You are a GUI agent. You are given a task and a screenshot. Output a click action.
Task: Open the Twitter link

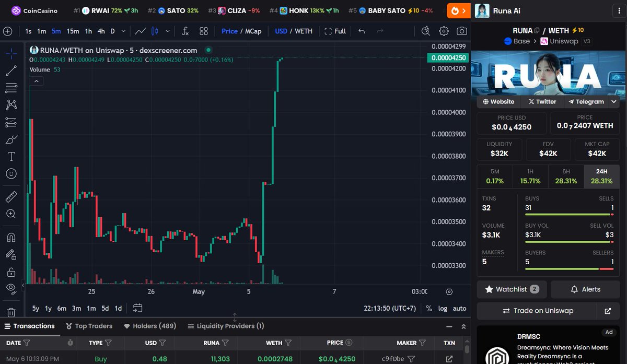pyautogui.click(x=542, y=102)
